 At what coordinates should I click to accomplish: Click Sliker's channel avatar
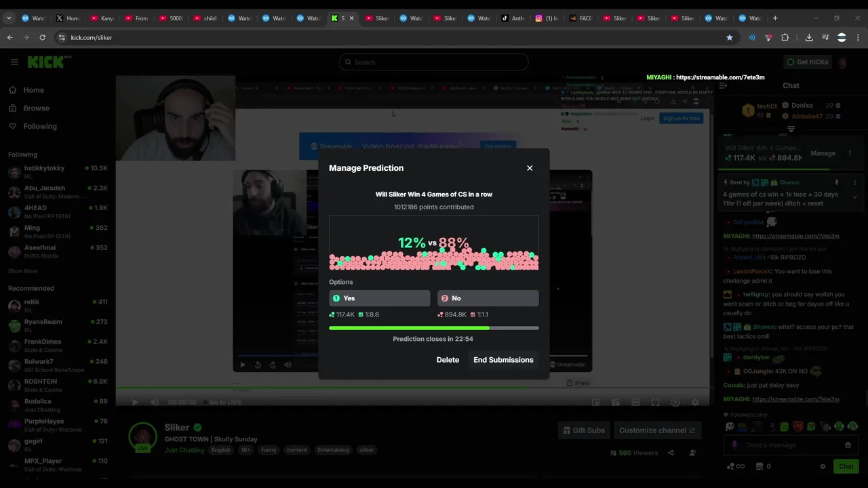point(143,437)
